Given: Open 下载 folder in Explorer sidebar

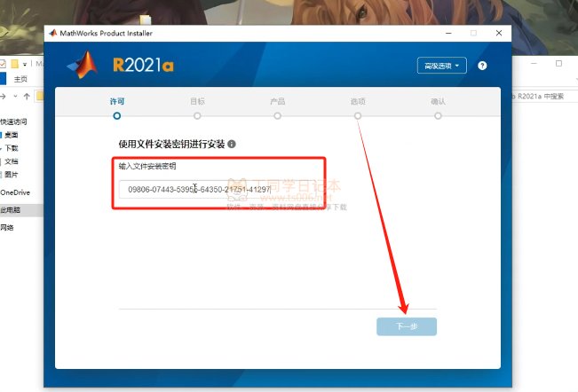Looking at the screenshot, I should click(x=12, y=148).
